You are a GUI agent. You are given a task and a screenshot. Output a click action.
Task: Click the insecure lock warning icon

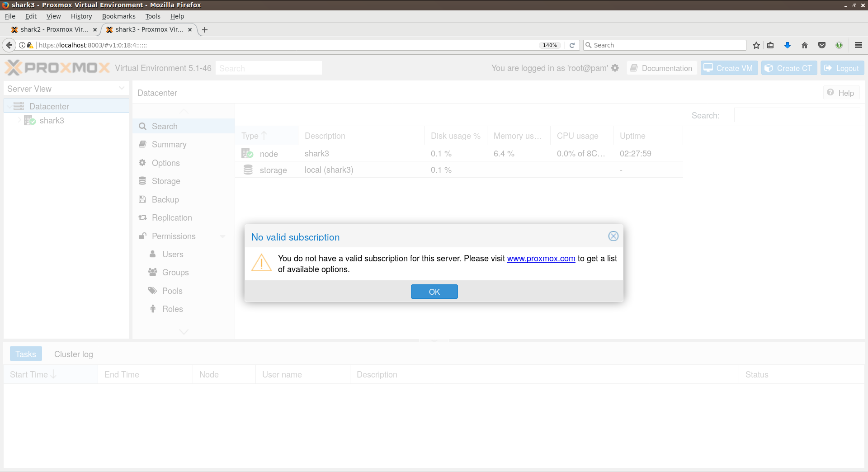(30, 45)
